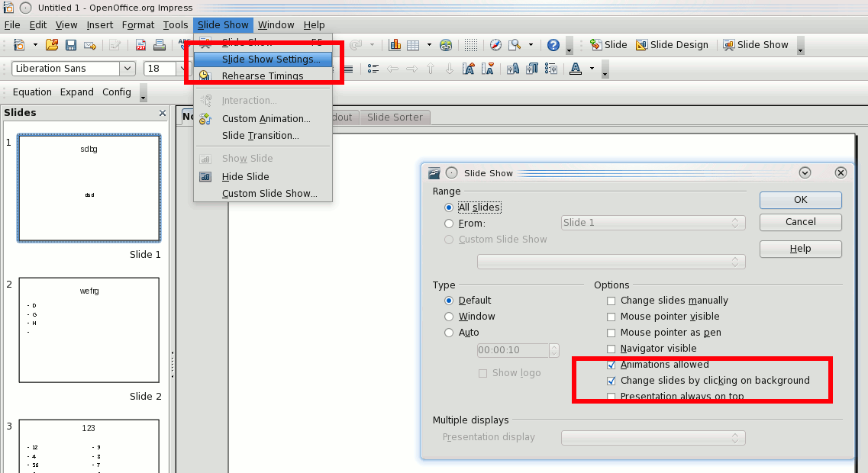The width and height of the screenshot is (868, 473).
Task: Click the Move Up arrow icon
Action: tap(431, 69)
